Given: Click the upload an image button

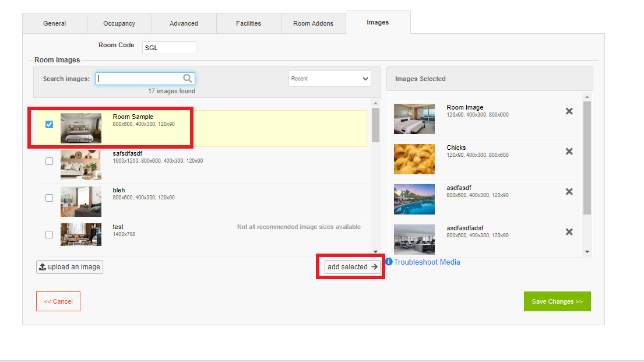Looking at the screenshot, I should pyautogui.click(x=69, y=266).
